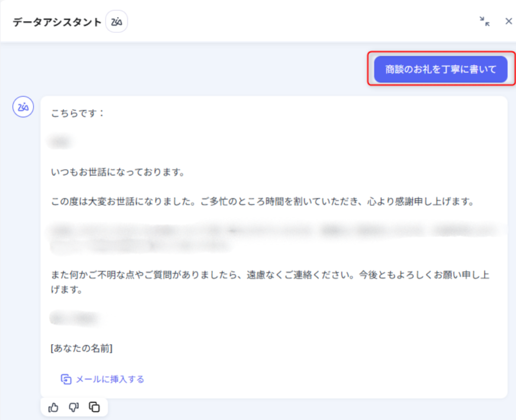The image size is (516, 420).
Task: Like the response with the thumbs up icon
Action: (x=54, y=407)
